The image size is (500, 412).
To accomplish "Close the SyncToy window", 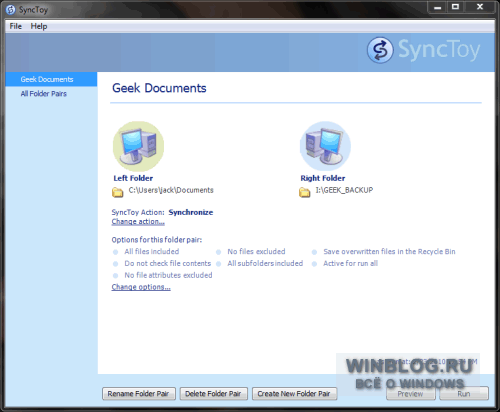I will (x=480, y=7).
